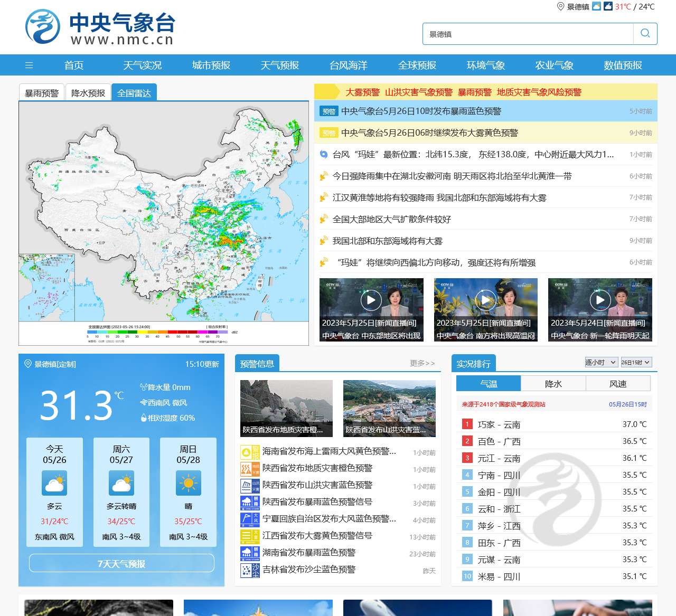Screen dimensions: 676x616
Task: Click the 7天天气预报 button
Action: (121, 563)
